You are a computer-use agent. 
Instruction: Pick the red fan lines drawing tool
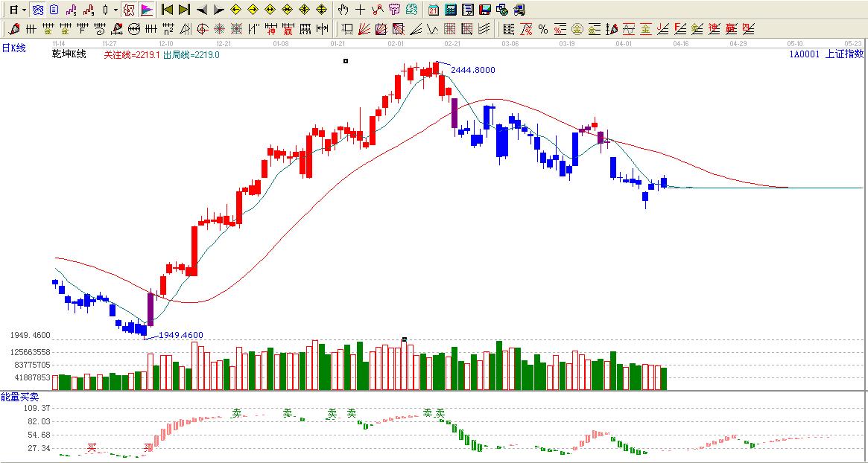364,29
